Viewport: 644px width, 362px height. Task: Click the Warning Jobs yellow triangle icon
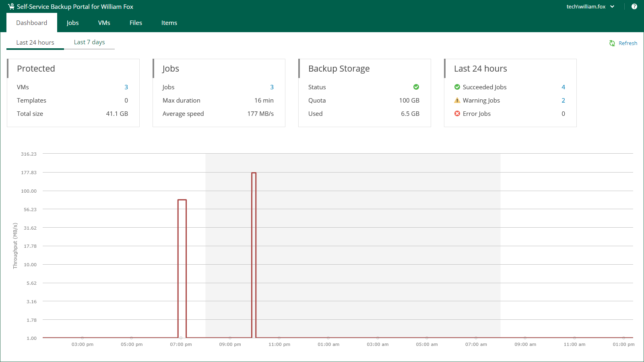(457, 101)
